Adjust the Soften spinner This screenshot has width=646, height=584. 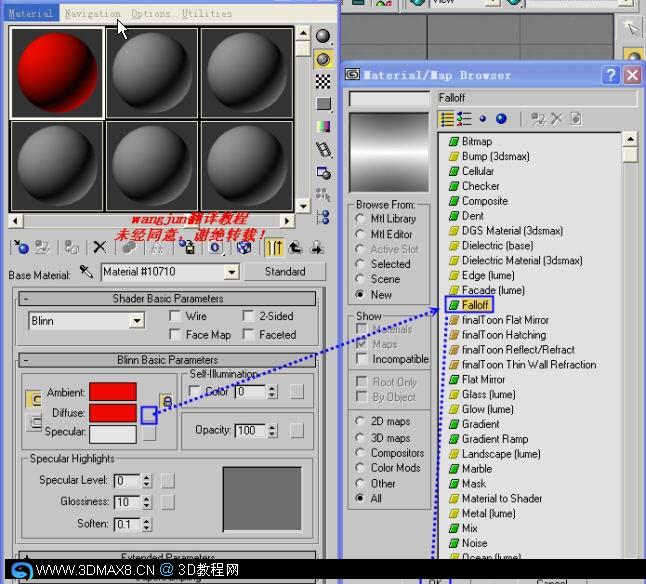coord(147,524)
